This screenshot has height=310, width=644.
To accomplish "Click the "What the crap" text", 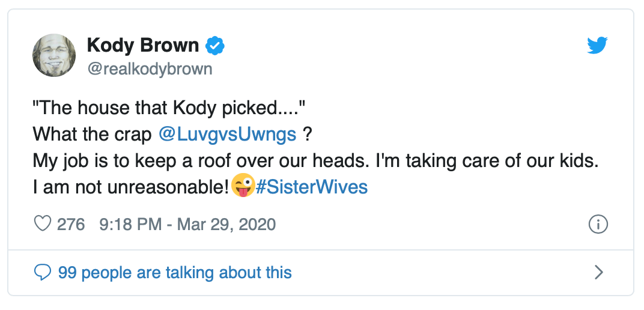I will 92,134.
